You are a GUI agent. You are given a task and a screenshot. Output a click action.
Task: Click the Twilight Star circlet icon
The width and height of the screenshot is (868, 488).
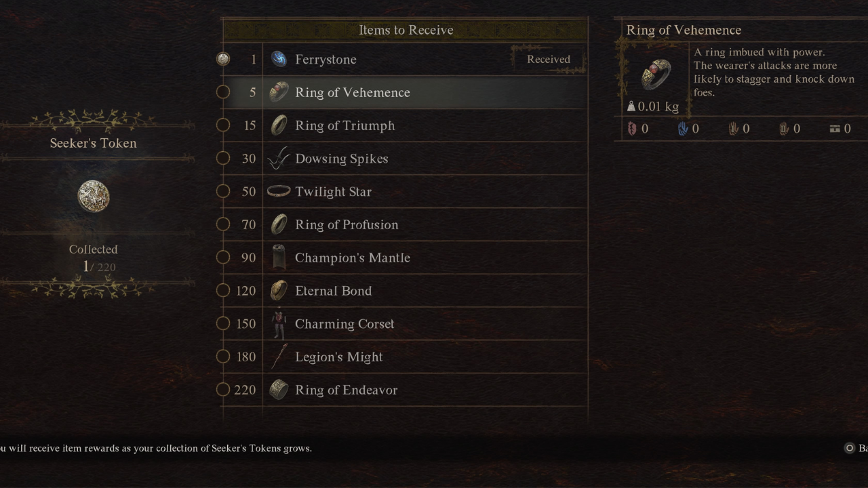click(x=279, y=192)
